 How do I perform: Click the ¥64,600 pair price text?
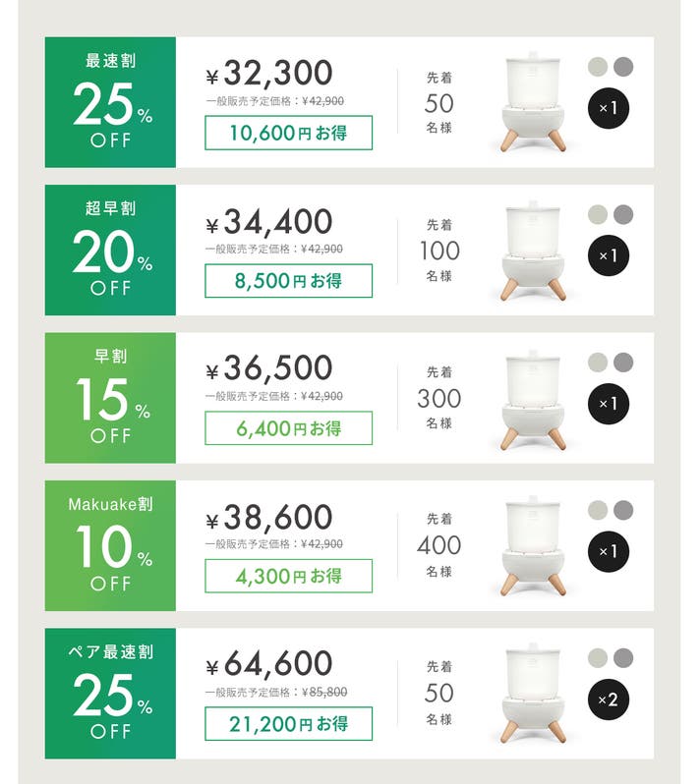270,664
